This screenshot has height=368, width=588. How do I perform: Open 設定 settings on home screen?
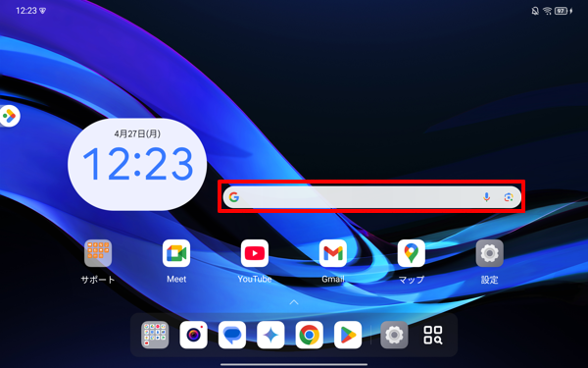[489, 253]
